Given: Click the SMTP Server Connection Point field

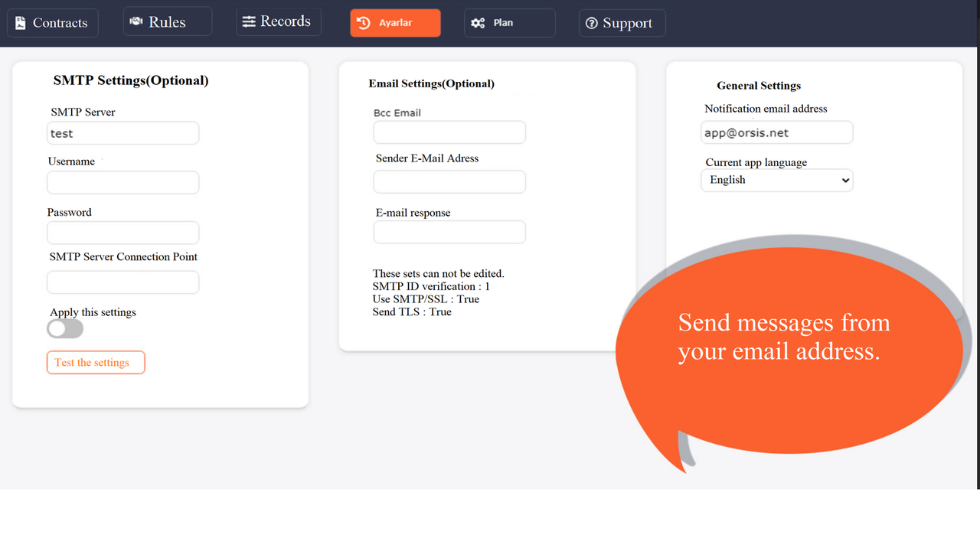Looking at the screenshot, I should coord(122,282).
